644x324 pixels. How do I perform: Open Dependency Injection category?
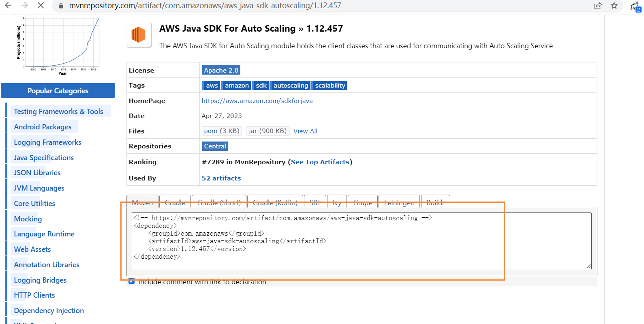[x=49, y=310]
